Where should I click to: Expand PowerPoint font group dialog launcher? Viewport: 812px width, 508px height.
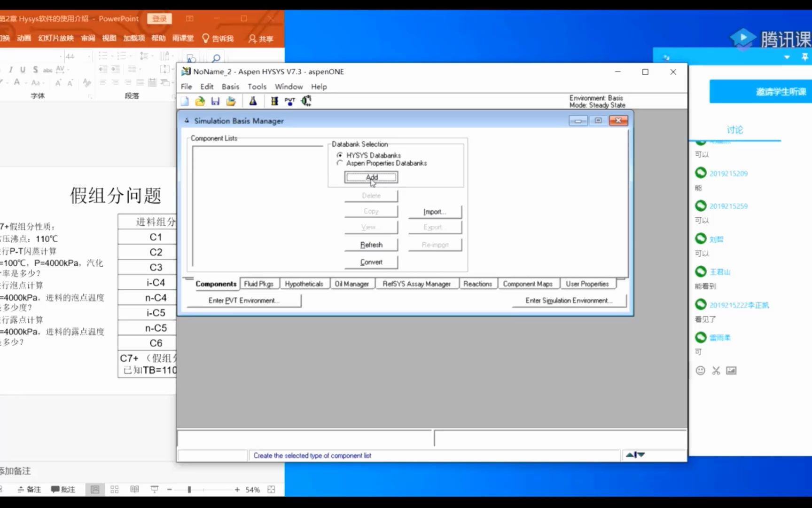point(90,96)
